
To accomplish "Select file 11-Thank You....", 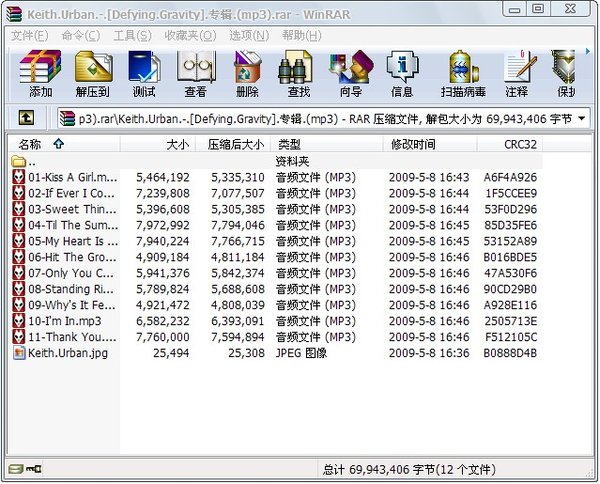I will pos(72,337).
